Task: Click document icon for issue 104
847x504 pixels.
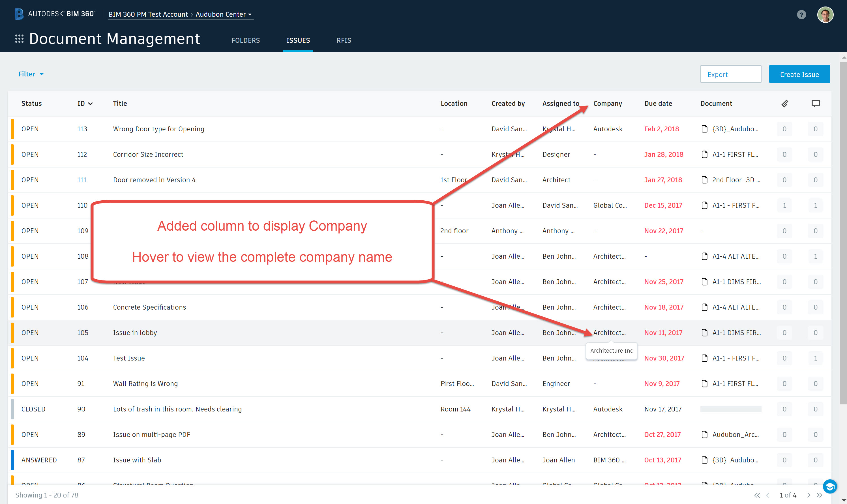Action: (x=704, y=358)
